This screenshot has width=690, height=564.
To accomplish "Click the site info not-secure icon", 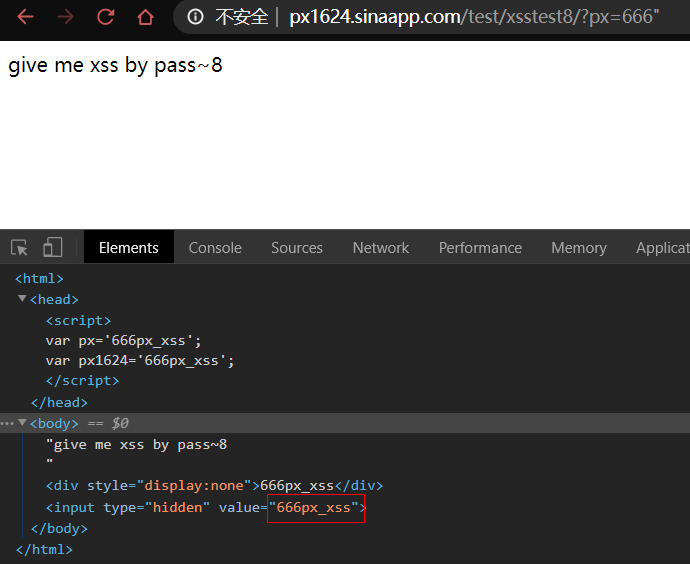I will click(x=195, y=17).
